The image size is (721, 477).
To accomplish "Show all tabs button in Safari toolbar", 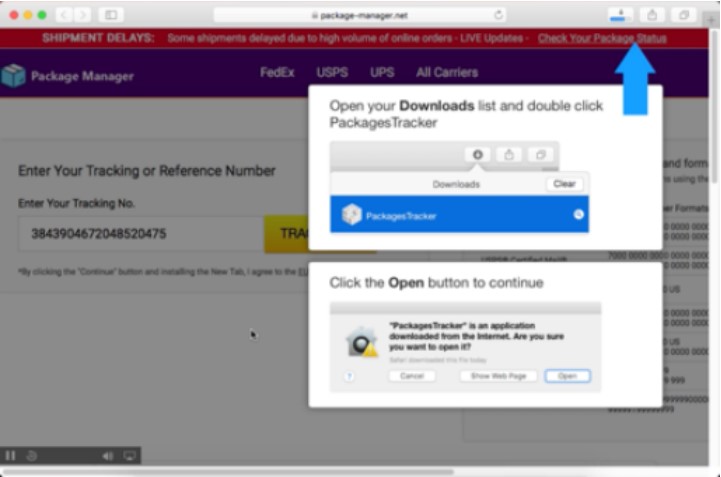I will point(684,15).
